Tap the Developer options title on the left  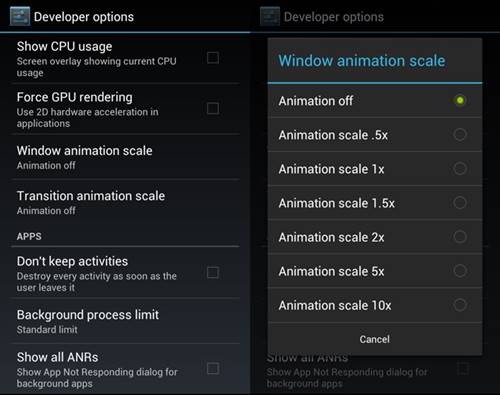84,17
